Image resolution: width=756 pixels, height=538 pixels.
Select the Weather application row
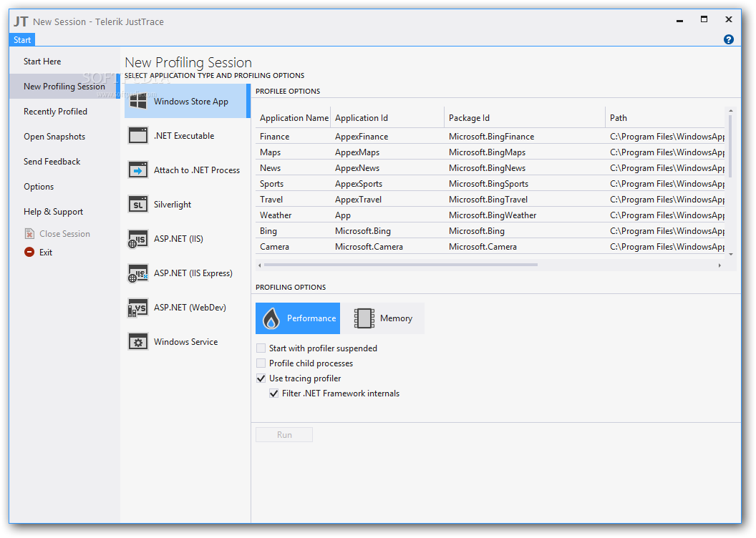point(490,215)
